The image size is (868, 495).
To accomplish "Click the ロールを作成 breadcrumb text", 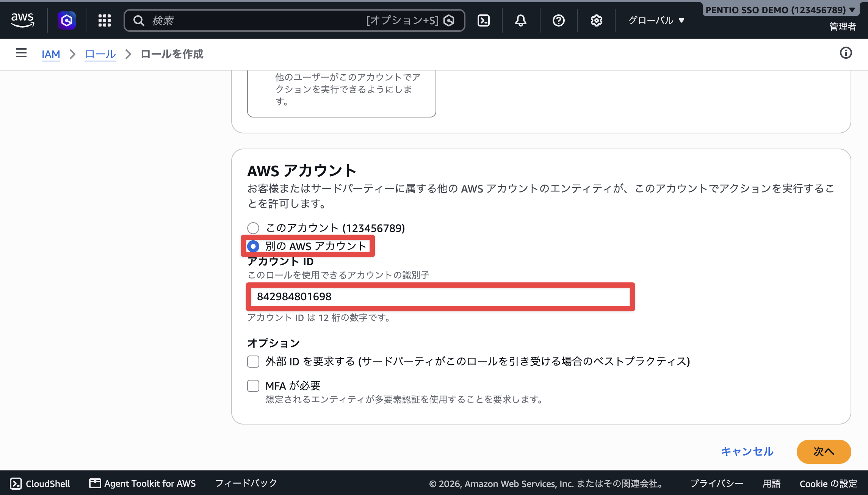I will [172, 54].
